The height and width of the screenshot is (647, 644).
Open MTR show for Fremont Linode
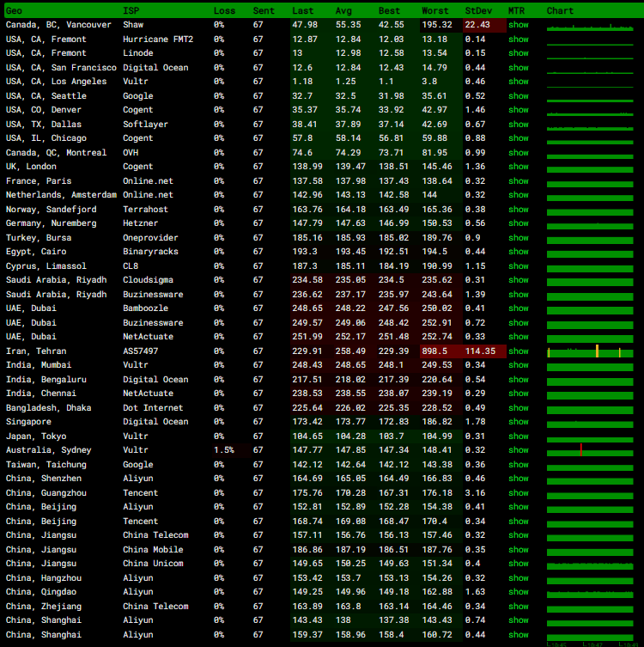(x=519, y=53)
